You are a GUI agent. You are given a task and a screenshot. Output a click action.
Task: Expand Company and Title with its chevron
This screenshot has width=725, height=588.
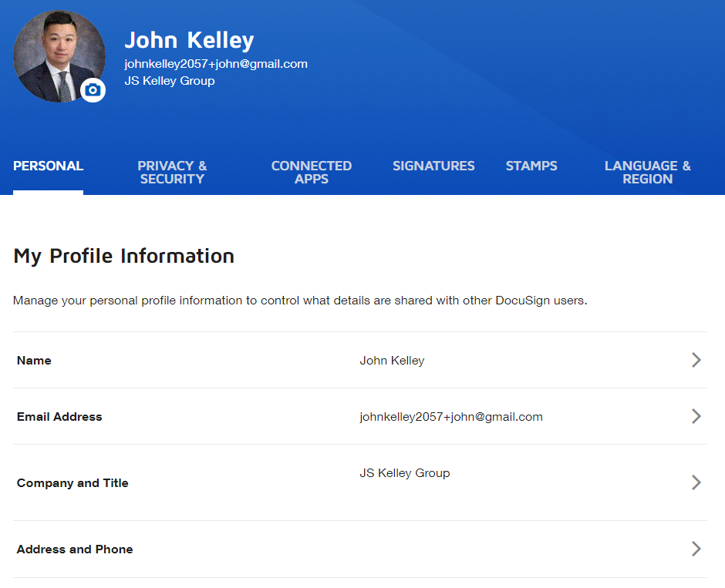[696, 482]
